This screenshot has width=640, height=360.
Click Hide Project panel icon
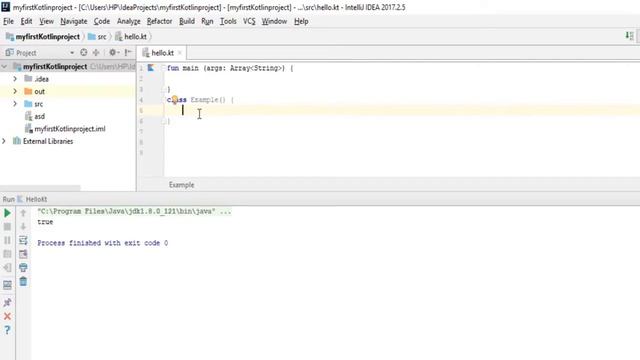pyautogui.click(x=128, y=52)
